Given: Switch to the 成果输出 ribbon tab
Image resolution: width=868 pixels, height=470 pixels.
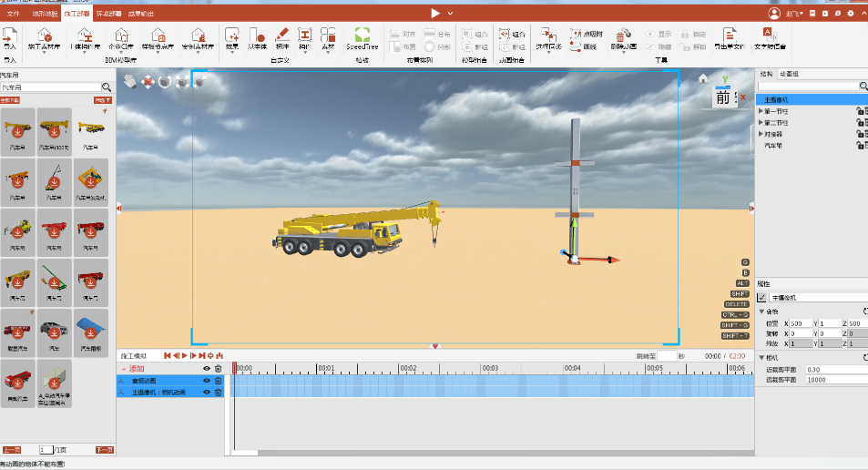Looking at the screenshot, I should click(x=138, y=15).
